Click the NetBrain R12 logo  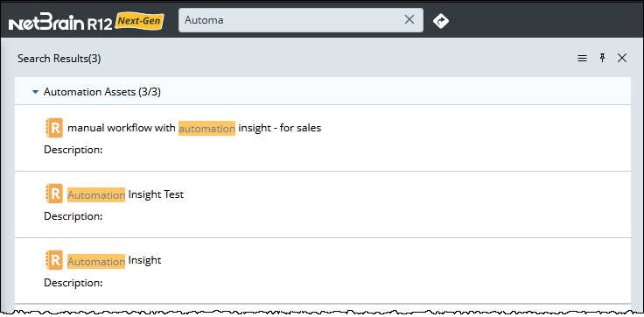click(x=60, y=24)
